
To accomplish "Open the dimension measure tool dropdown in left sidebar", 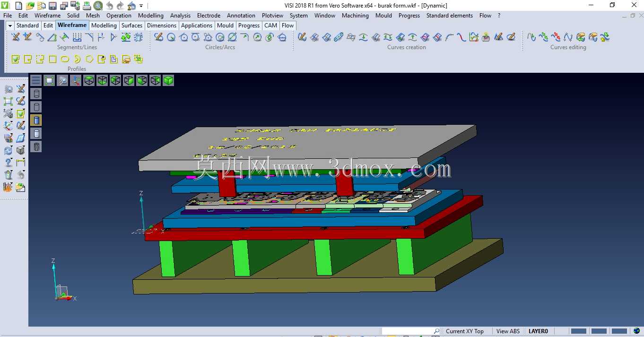I will pyautogui.click(x=20, y=163).
